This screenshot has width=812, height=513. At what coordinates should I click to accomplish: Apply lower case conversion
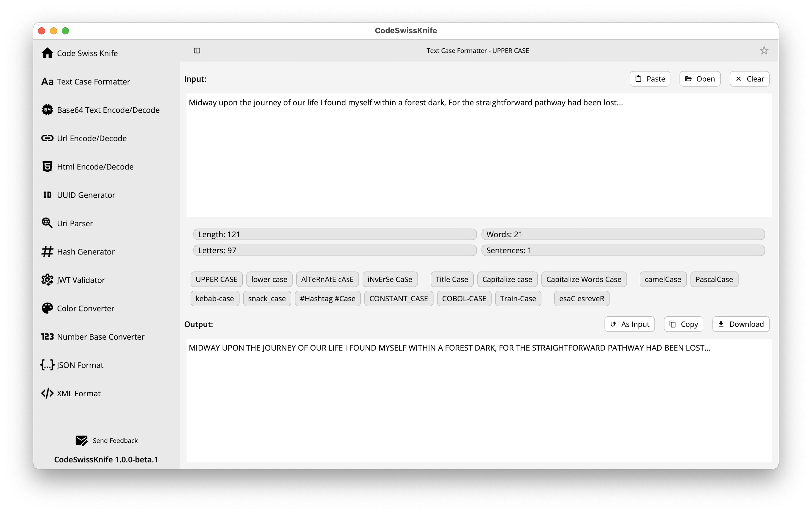pos(269,279)
